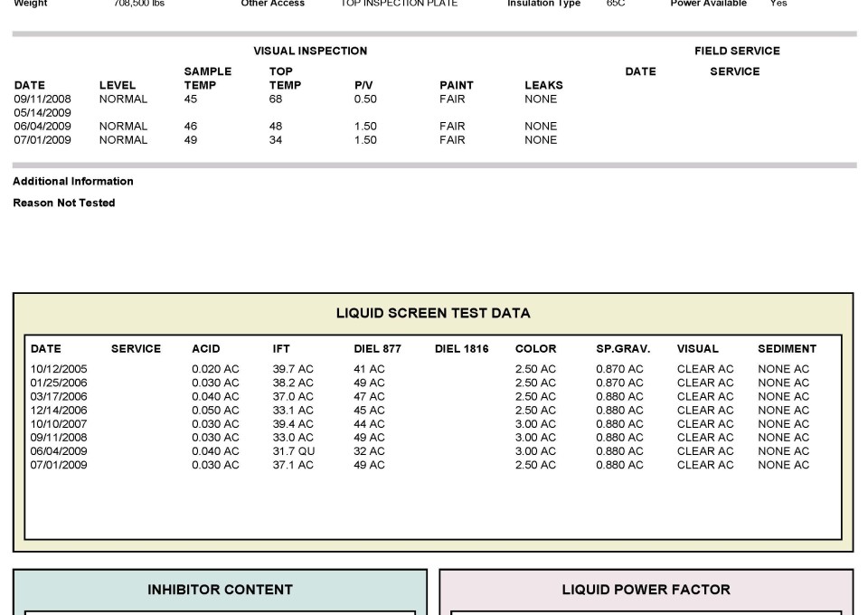
Task: Click the LIQUID POWER FACTOR panel title
Action: click(x=646, y=590)
